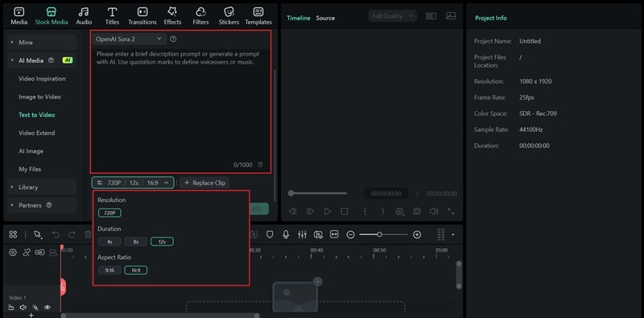Step forward one frame
Screen dimensions: 644x318
tap(310, 211)
